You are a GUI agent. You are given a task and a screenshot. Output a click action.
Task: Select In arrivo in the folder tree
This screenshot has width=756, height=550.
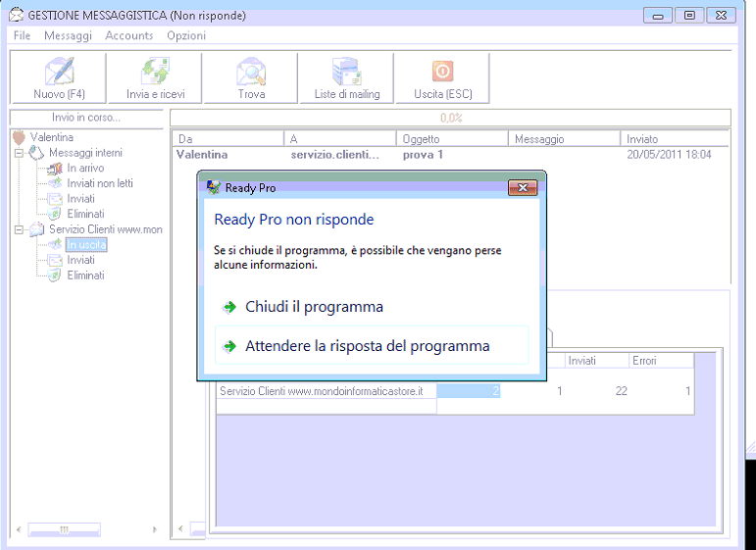[85, 169]
